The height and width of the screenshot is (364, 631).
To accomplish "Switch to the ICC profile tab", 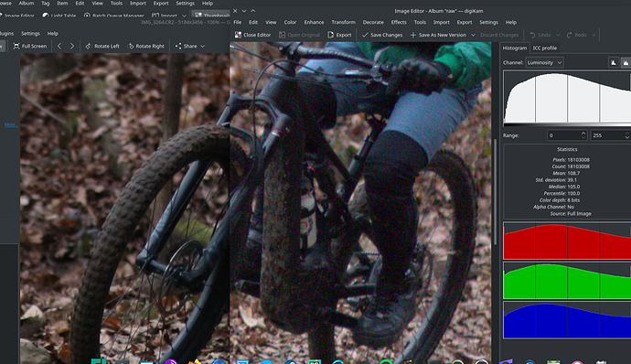I will click(x=544, y=48).
